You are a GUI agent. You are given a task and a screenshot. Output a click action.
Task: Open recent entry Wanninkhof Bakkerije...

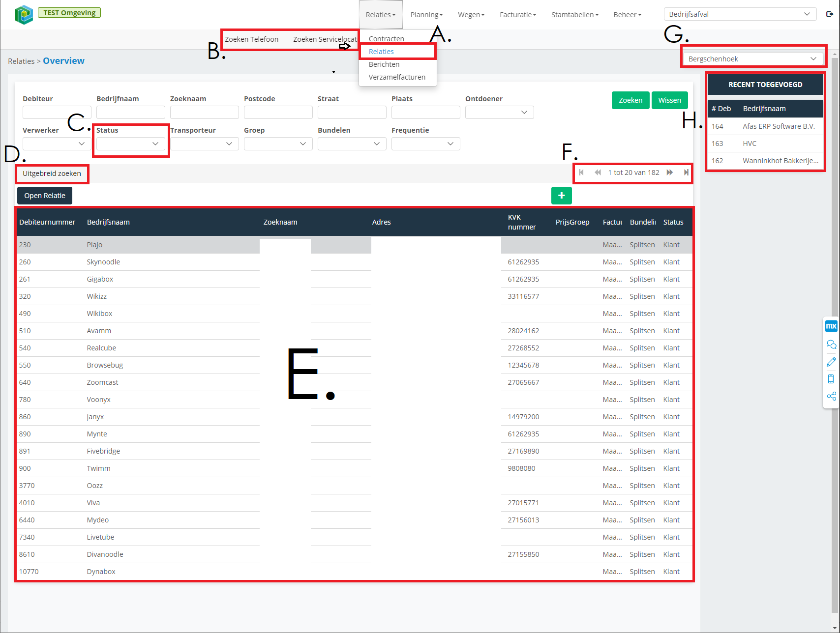click(x=765, y=161)
